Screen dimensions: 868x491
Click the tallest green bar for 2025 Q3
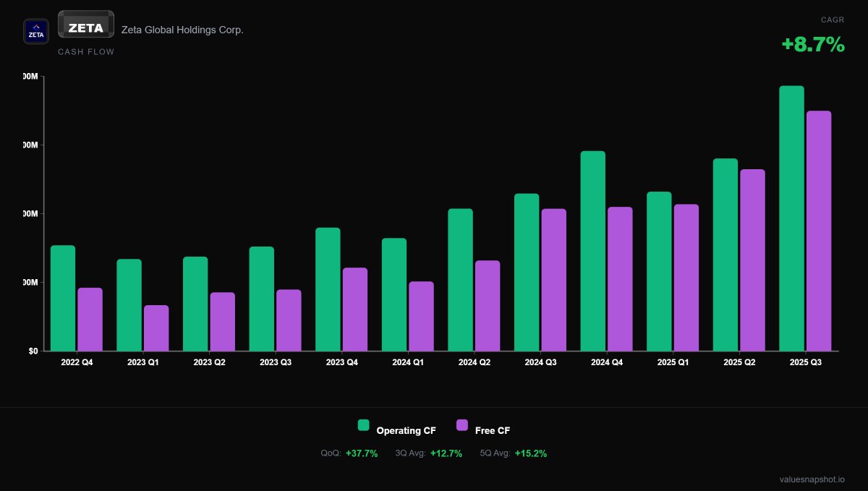coord(791,217)
